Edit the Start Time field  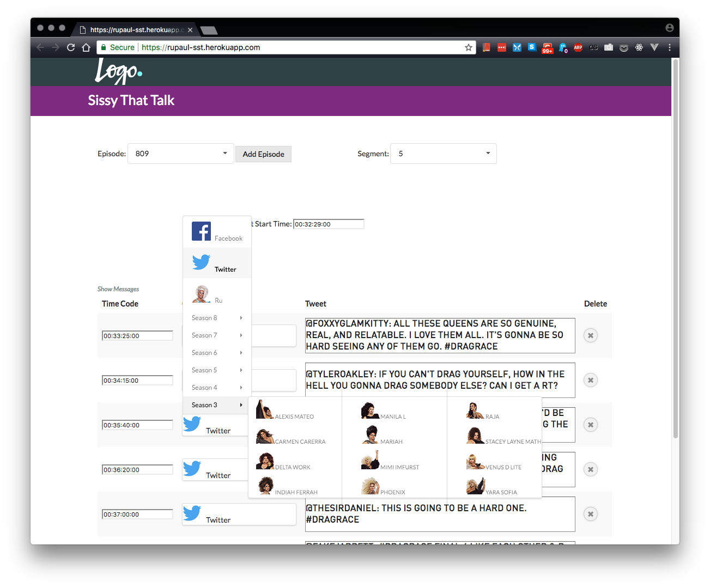[x=329, y=224]
